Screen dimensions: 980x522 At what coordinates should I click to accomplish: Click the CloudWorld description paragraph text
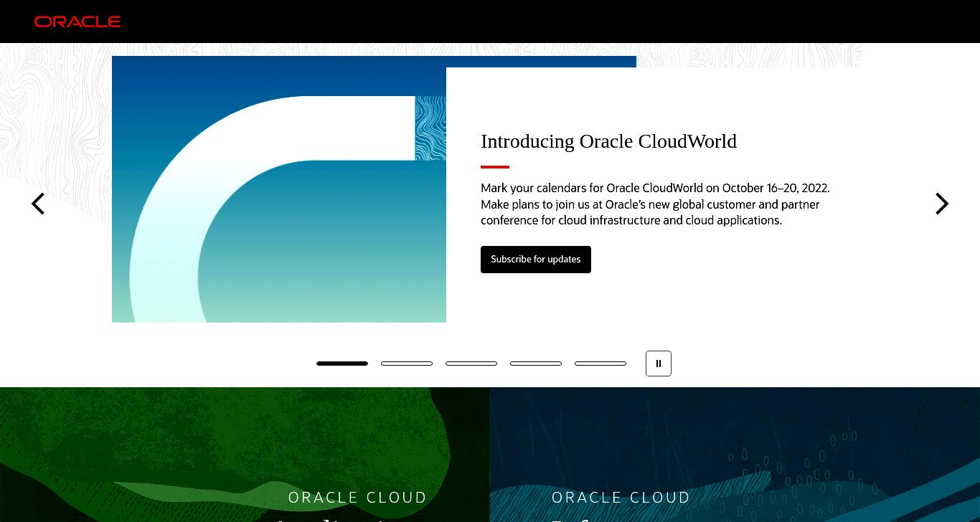pyautogui.click(x=655, y=204)
